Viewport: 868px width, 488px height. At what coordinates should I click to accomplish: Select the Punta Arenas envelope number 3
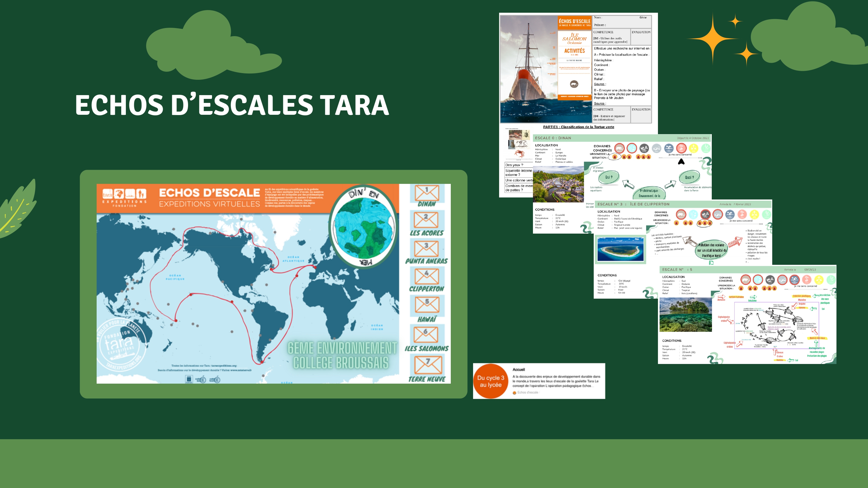[x=426, y=249]
